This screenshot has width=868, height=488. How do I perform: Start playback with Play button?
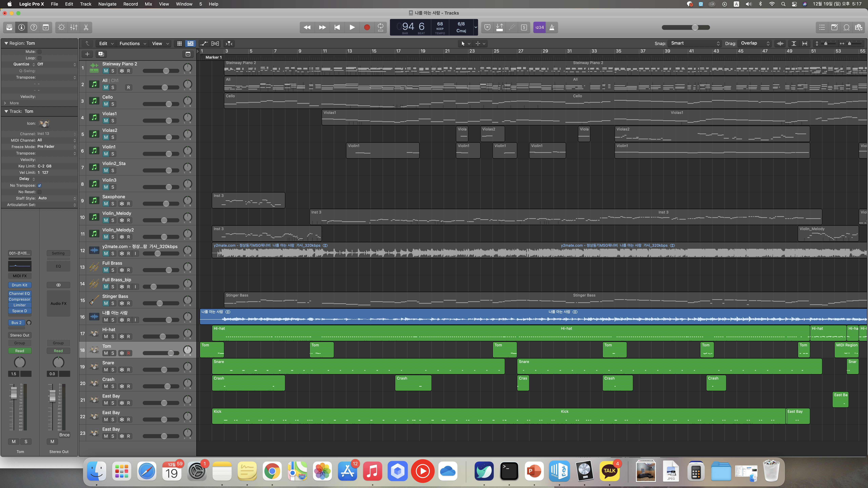352,27
